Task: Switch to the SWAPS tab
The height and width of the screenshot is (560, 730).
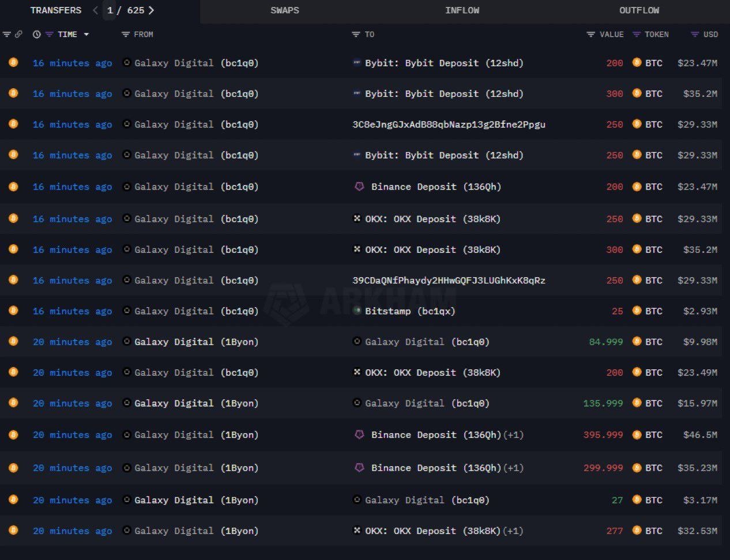Action: (284, 10)
